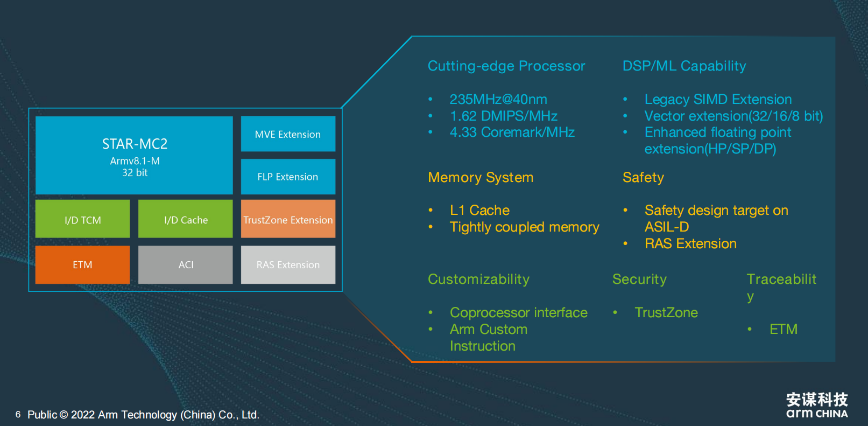Select the Tightly coupled memory bullet
The height and width of the screenshot is (426, 868).
(x=524, y=227)
